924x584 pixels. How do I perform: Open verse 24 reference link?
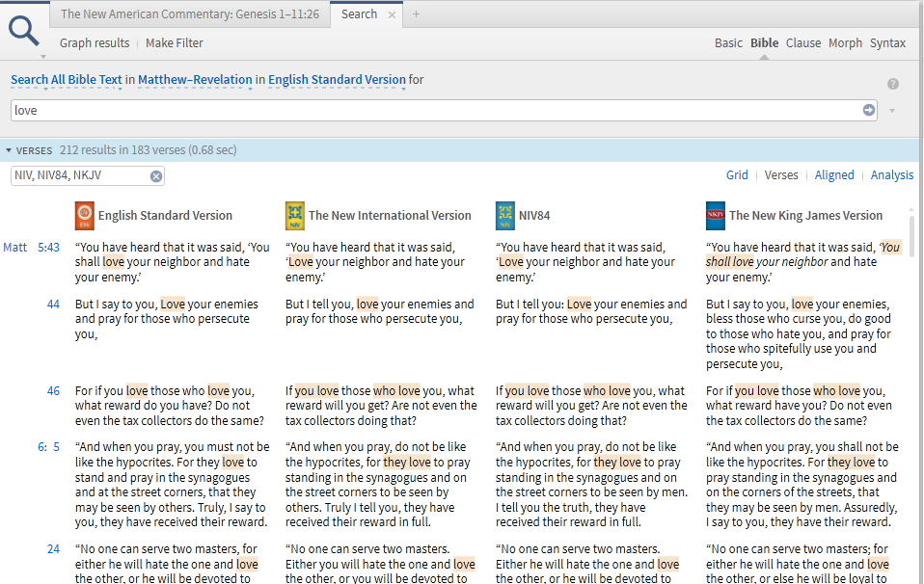pos(53,549)
